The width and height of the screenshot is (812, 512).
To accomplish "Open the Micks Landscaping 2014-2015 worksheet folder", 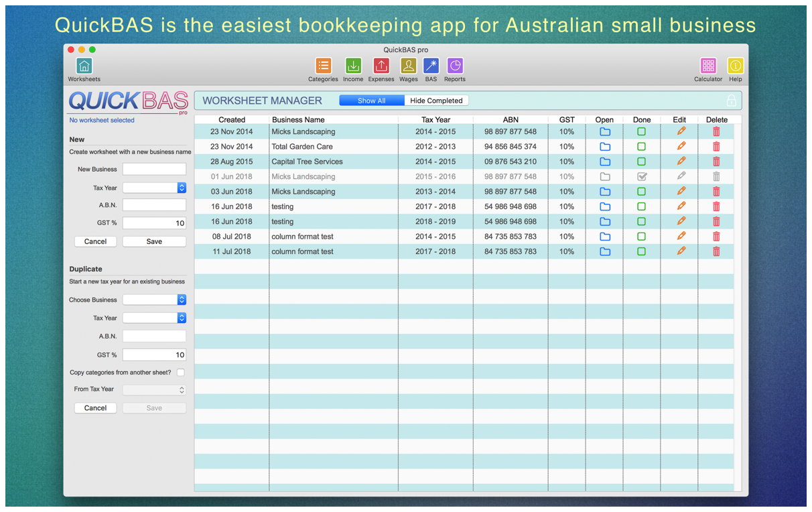I will click(605, 131).
